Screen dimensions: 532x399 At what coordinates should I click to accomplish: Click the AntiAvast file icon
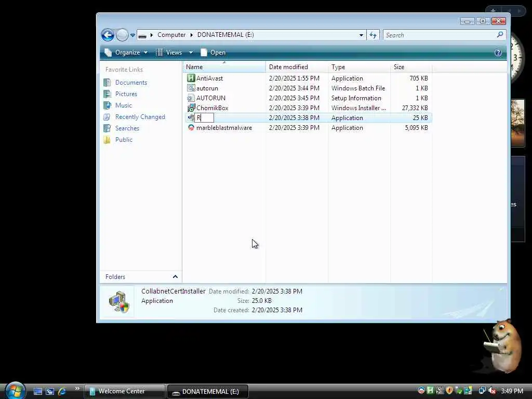click(x=191, y=78)
